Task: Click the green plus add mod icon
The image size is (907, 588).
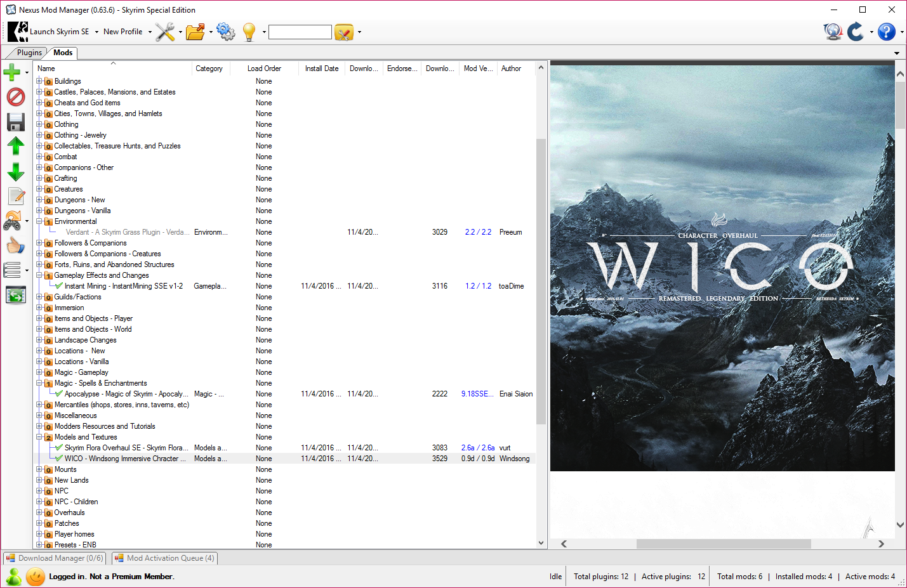Action: tap(12, 72)
